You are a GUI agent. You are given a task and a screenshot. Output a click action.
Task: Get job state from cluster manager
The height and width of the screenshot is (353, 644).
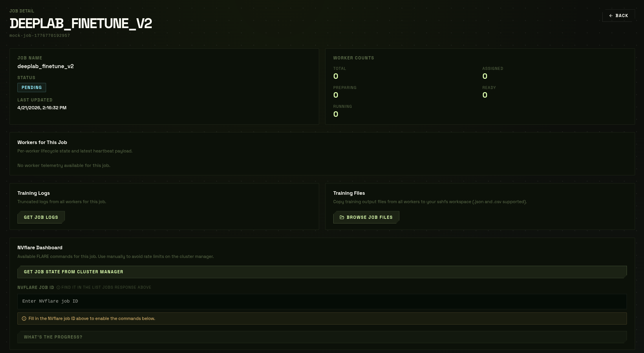coord(322,272)
